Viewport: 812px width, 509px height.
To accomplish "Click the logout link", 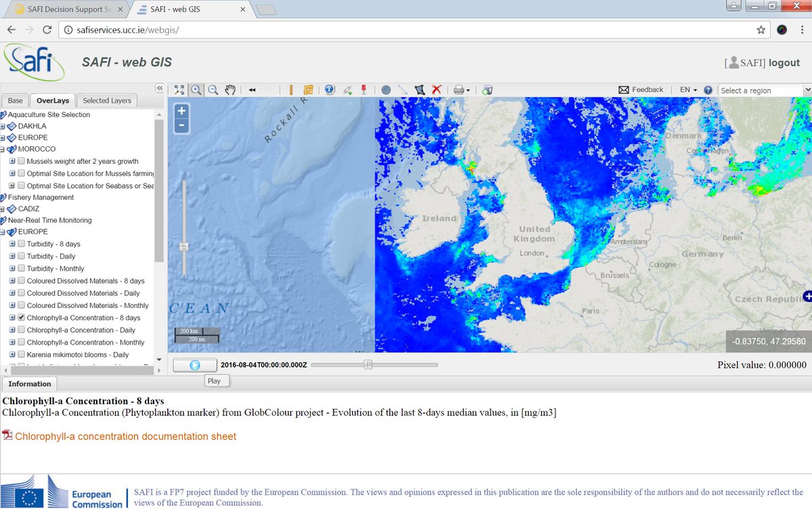I will point(784,62).
